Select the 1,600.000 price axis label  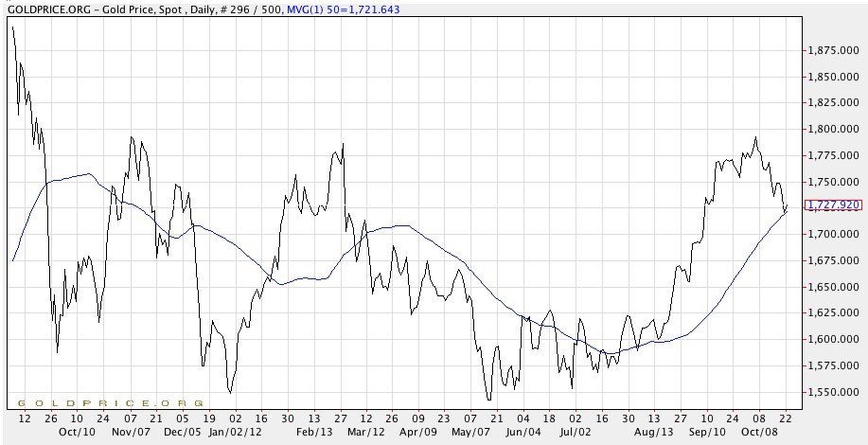pyautogui.click(x=834, y=339)
